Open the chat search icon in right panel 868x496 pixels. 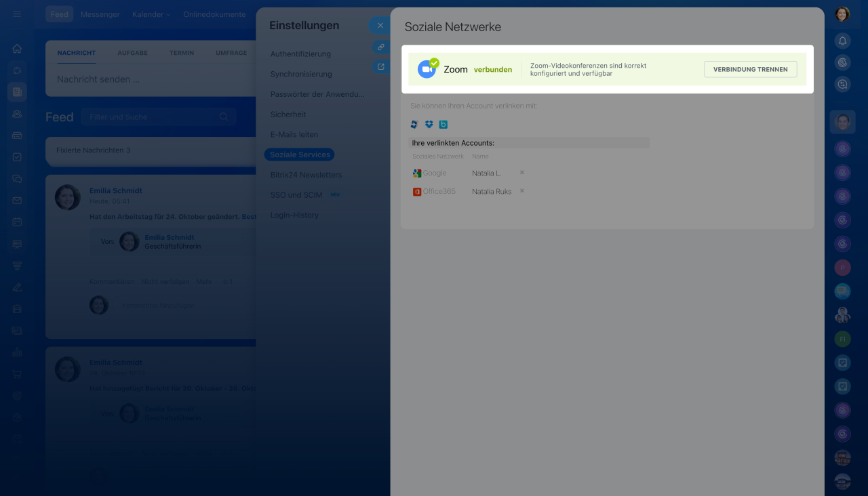tap(842, 84)
